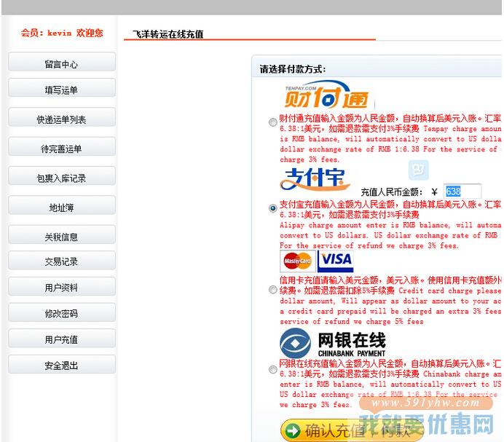Click the VISA card logo
504x442 pixels.
336,261
